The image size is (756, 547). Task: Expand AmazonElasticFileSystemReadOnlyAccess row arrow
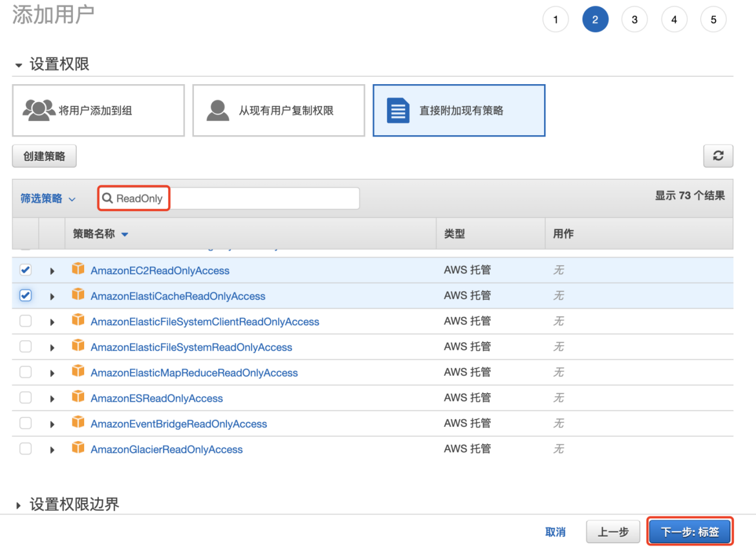(x=52, y=348)
